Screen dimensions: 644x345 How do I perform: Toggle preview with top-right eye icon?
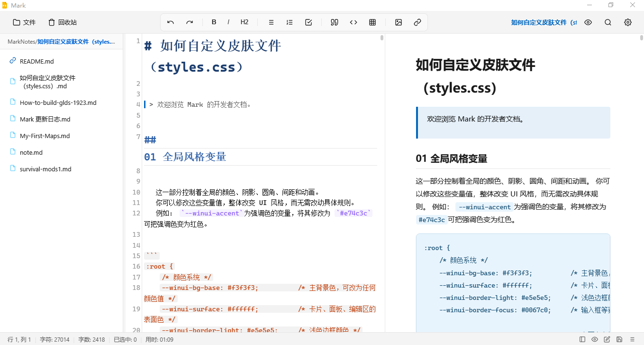588,22
